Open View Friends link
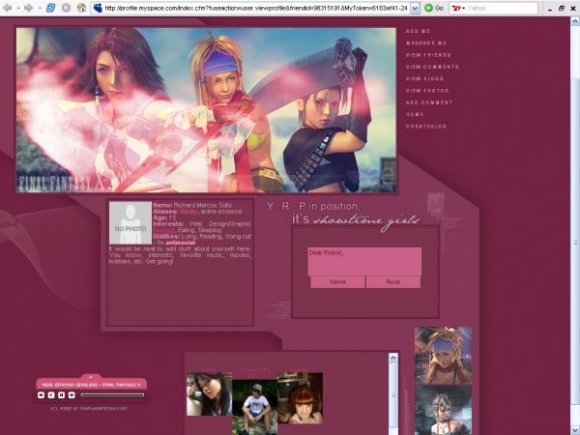580x435 pixels. 428,55
